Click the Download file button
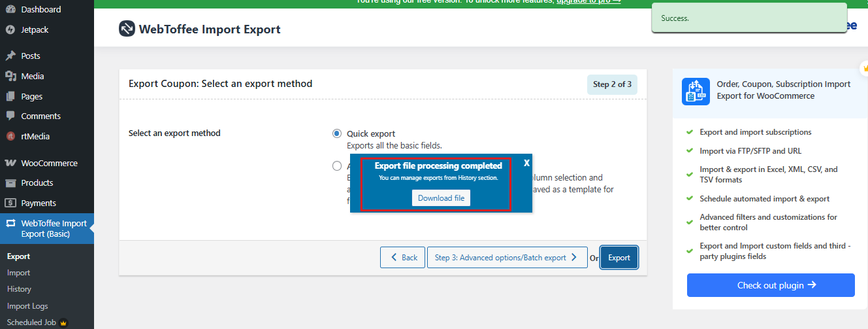The width and height of the screenshot is (868, 329). coord(441,198)
